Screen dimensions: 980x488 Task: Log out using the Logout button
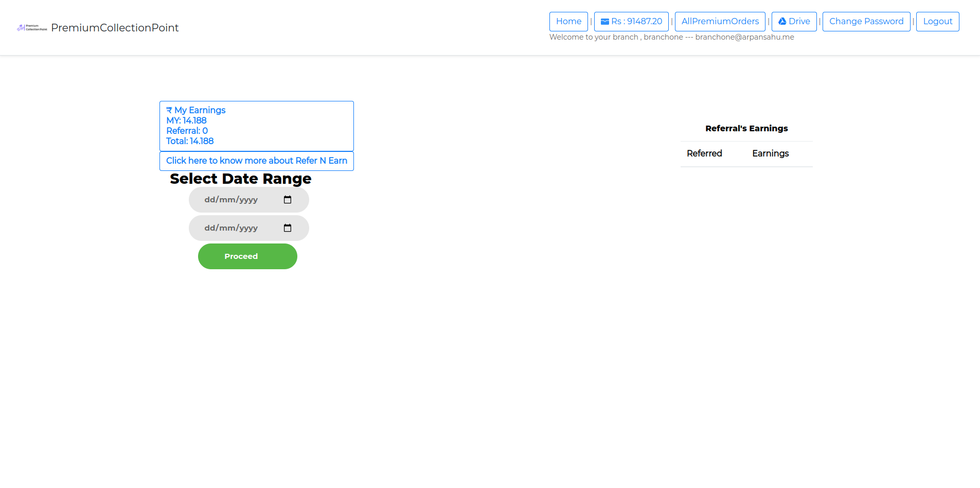937,22
